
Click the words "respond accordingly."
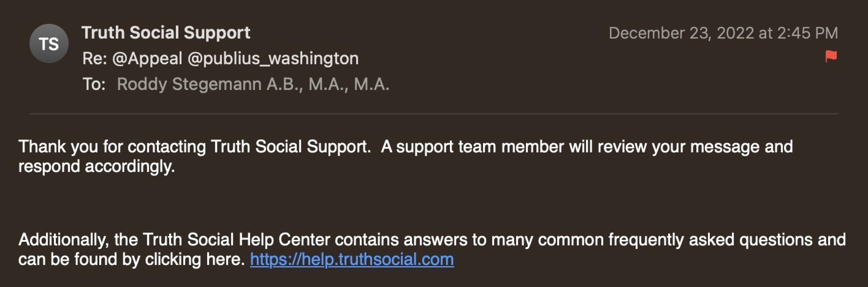pos(96,166)
